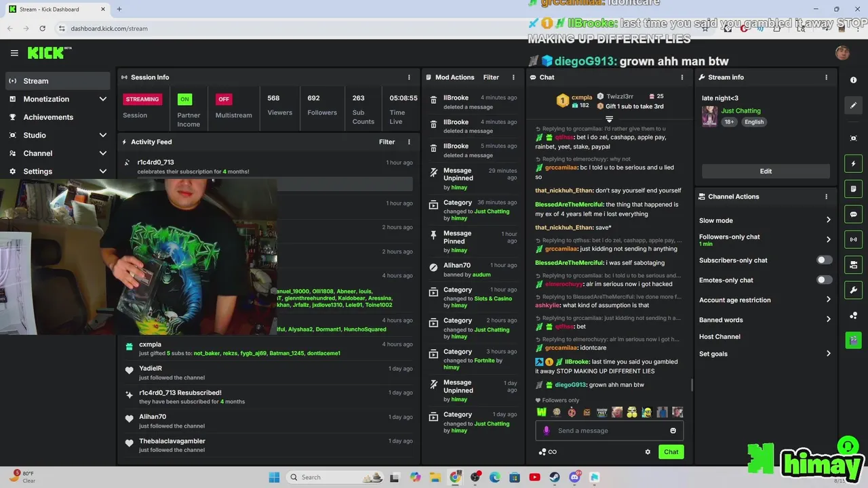Open Mod Actions three-dot options
Viewport: 868px width, 488px height.
[513, 77]
